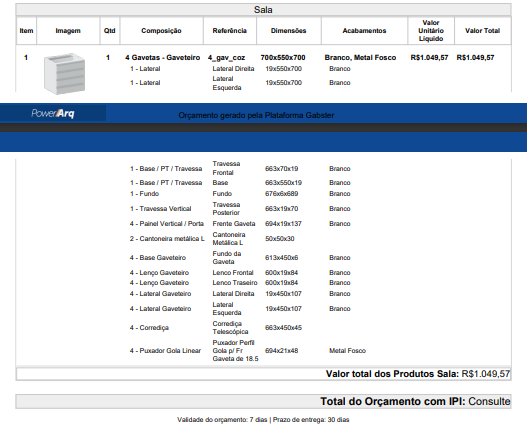Select '4 - Corrediça' composition row
527x429 pixels.
click(x=149, y=328)
